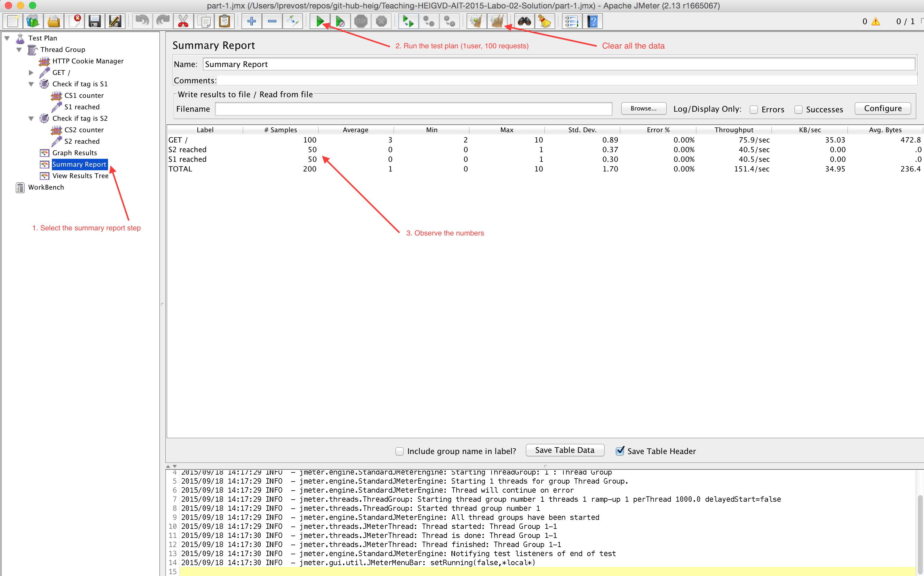Collapse the Check if tag is S1 node
Image resolution: width=924 pixels, height=576 pixels.
(x=31, y=84)
